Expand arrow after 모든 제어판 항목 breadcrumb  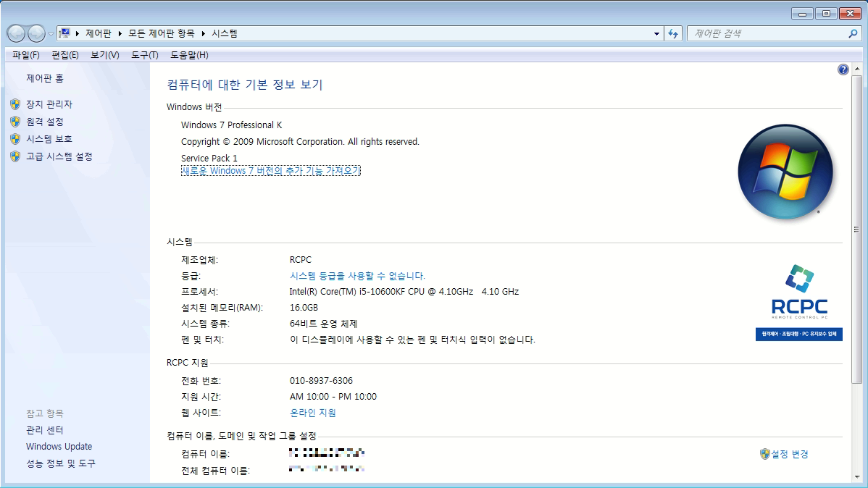pyautogui.click(x=203, y=34)
